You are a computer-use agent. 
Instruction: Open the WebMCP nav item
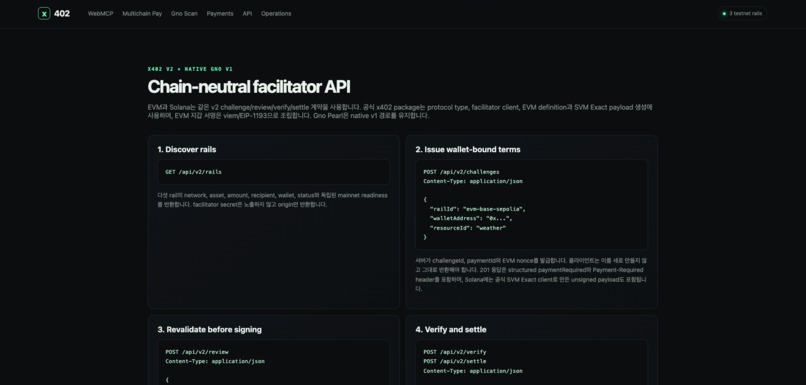(x=100, y=14)
